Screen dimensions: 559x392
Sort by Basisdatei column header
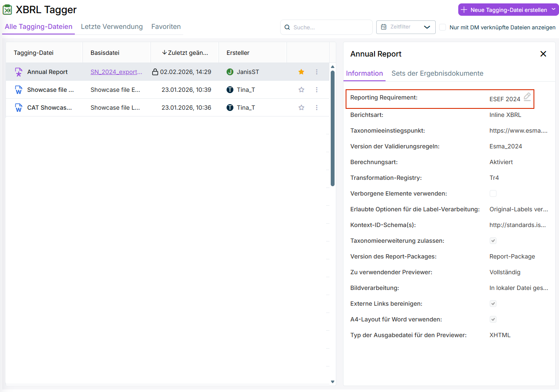(105, 53)
